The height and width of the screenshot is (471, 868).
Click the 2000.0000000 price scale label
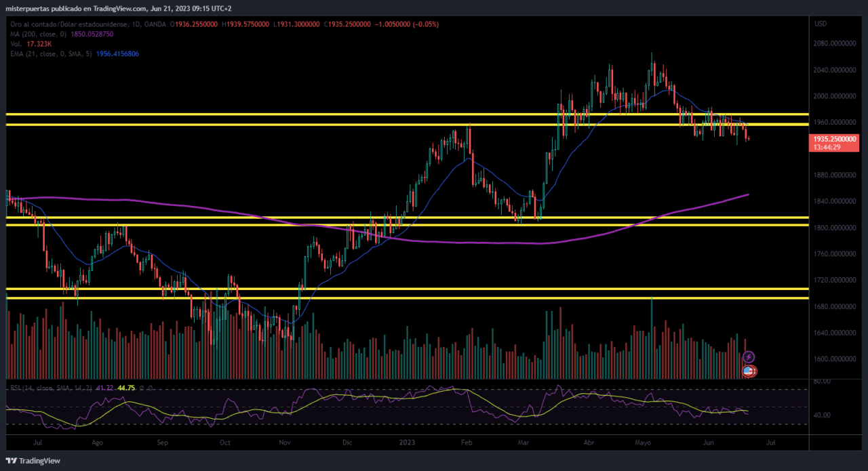click(833, 96)
